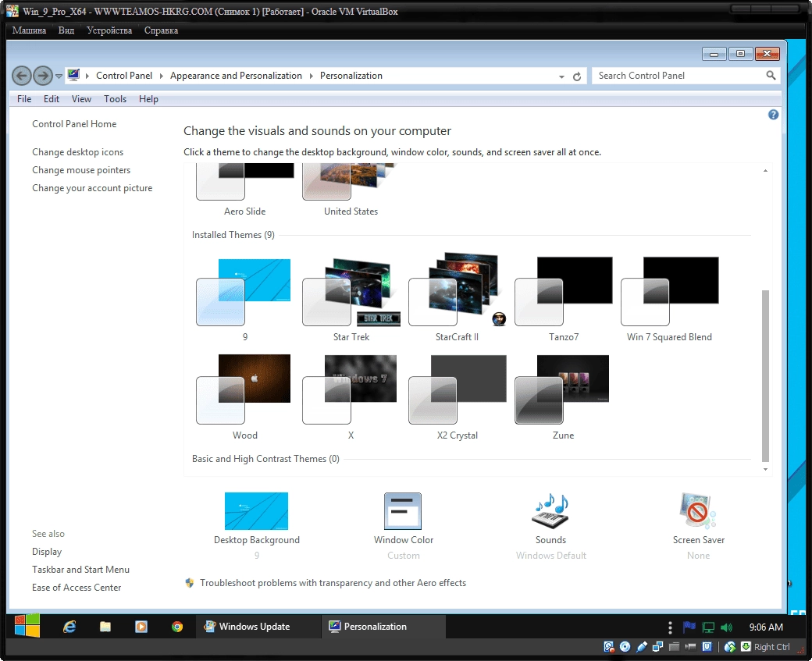This screenshot has width=812, height=661.
Task: Open the VirtualBox Машина menu
Action: 29,30
